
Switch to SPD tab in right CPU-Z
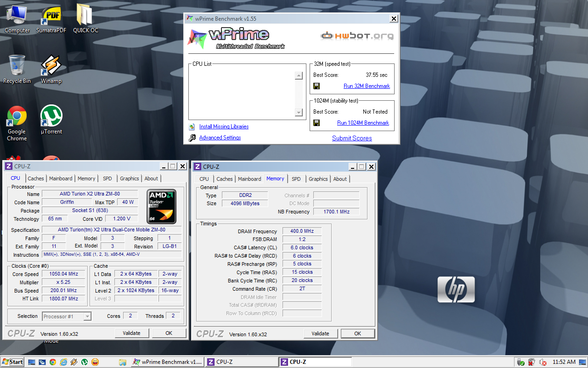click(296, 179)
